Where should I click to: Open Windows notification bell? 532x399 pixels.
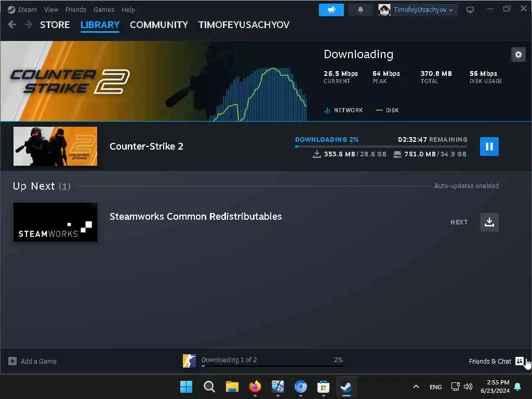[517, 387]
